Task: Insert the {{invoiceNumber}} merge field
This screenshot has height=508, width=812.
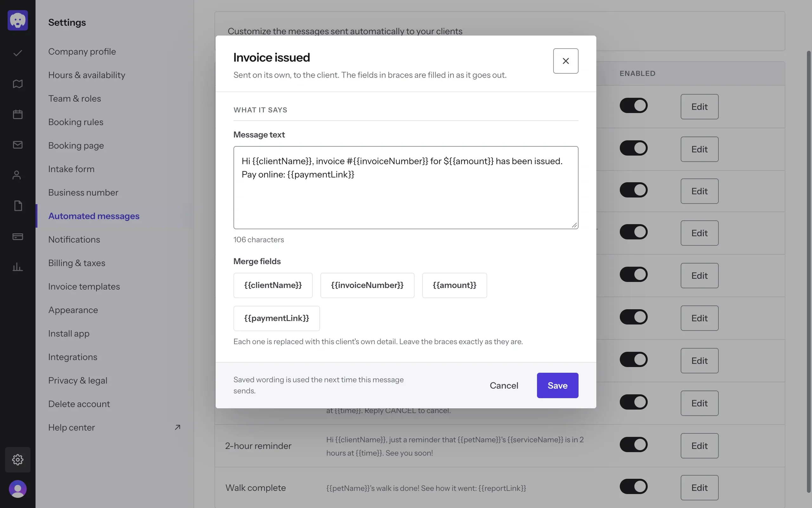Action: pyautogui.click(x=367, y=285)
